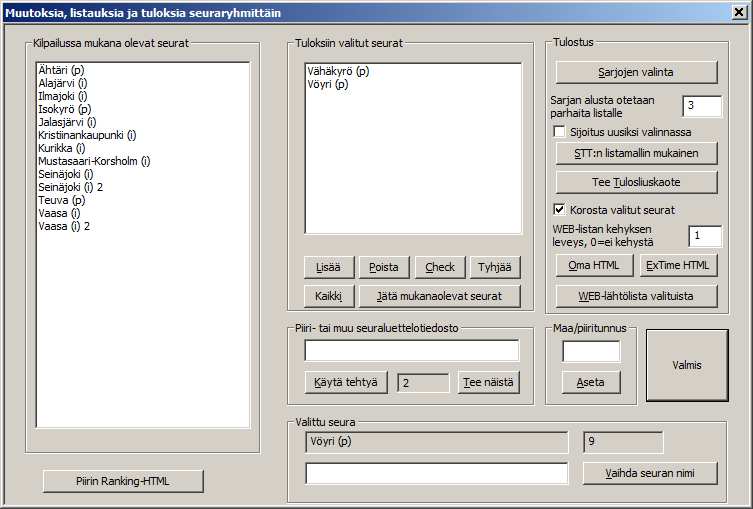Viewport: 753px width, 509px height.
Task: Click the Valittu seura number field showing 9
Action: pyautogui.click(x=623, y=442)
